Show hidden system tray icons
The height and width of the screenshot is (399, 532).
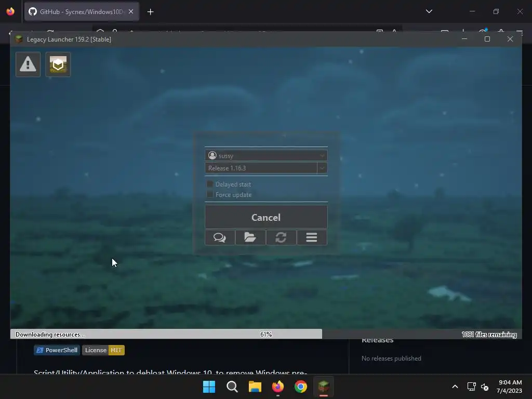(455, 387)
